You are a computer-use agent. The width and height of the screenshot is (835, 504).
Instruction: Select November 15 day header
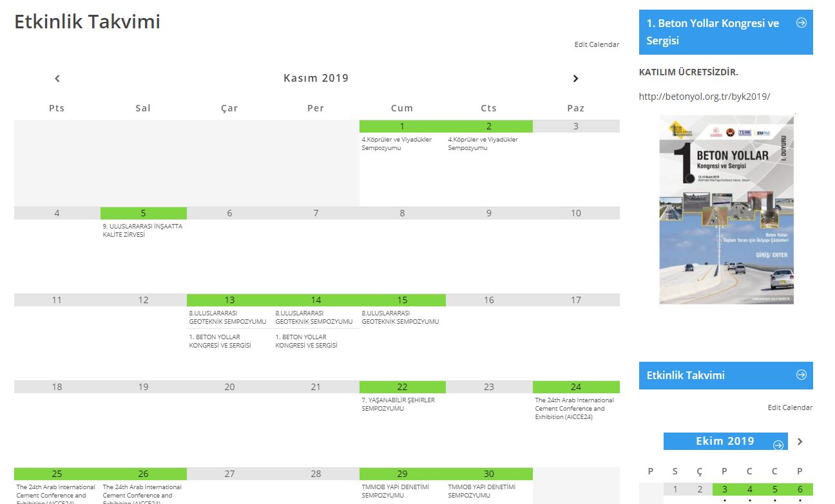[402, 300]
